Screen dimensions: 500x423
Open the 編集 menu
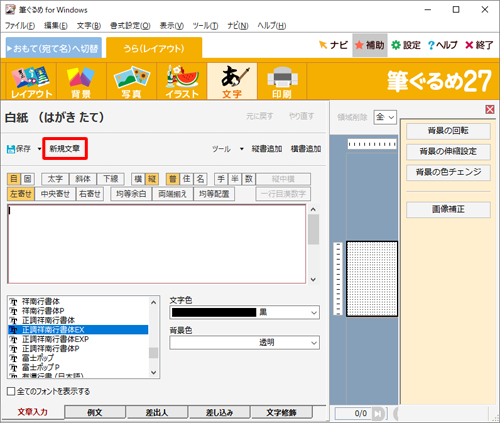point(56,26)
